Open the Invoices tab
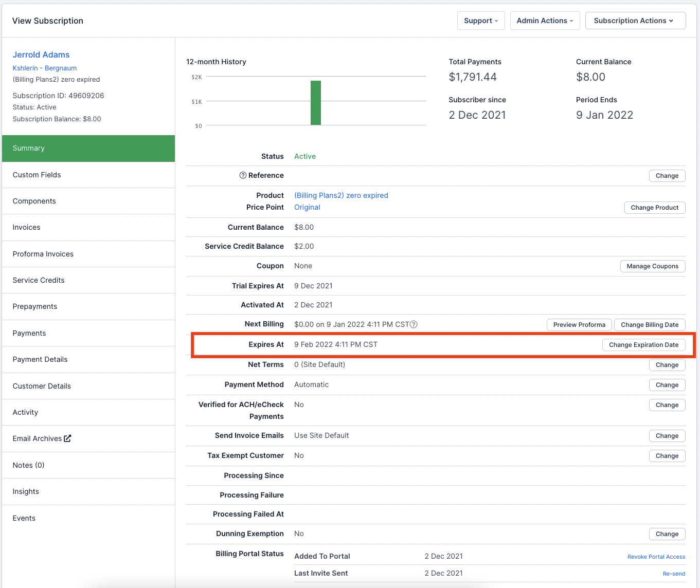 [x=88, y=227]
